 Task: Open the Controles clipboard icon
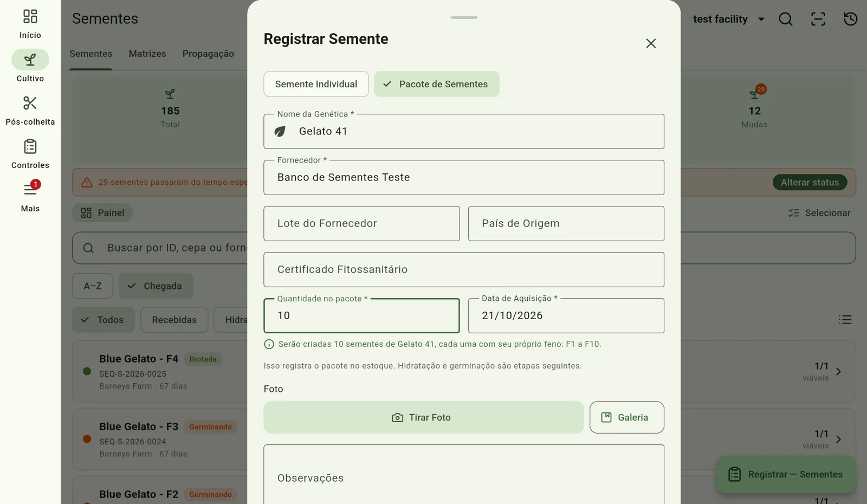pos(30,146)
